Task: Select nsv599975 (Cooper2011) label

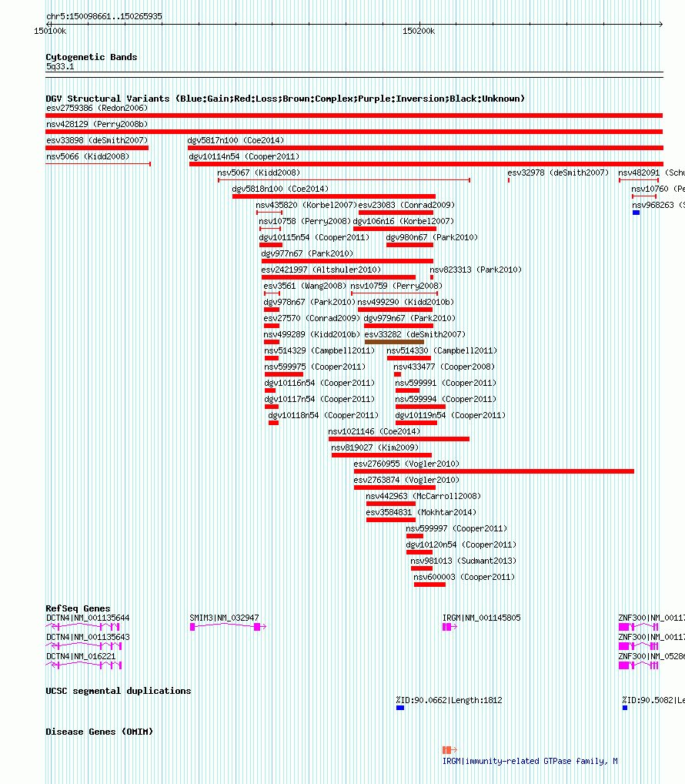Action: pos(315,367)
